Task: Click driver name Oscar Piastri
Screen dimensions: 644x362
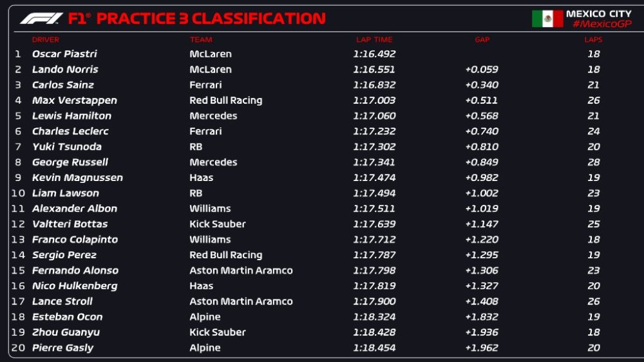Action: pos(64,54)
